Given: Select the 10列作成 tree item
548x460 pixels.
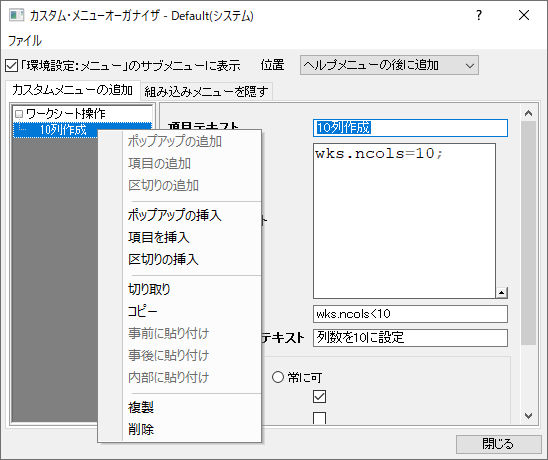Looking at the screenshot, I should point(63,130).
